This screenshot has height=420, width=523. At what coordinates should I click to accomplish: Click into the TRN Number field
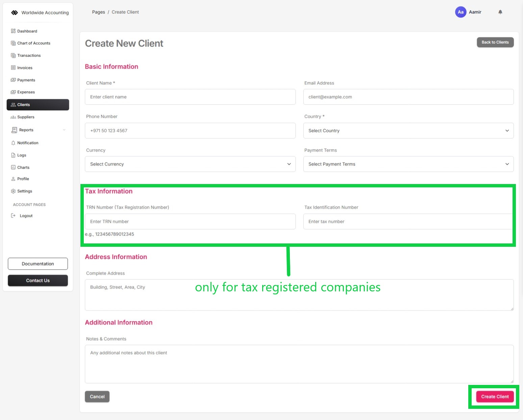click(x=190, y=221)
